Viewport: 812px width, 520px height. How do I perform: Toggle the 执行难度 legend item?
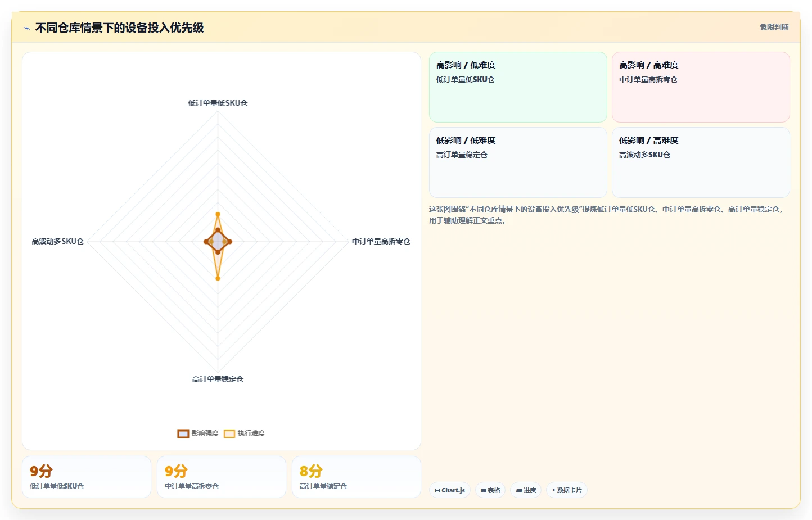(244, 433)
